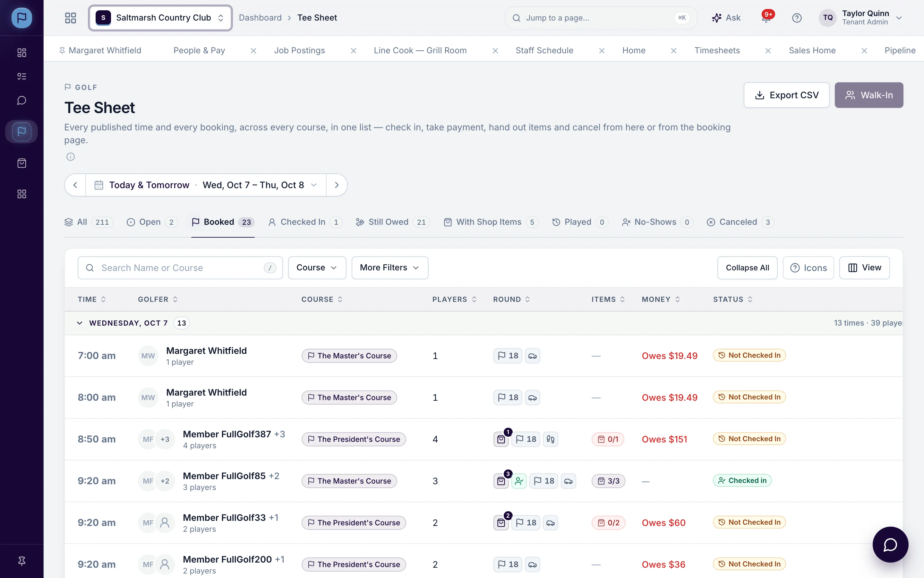This screenshot has height=578, width=924.
Task: Click the Ask AI sparkle button
Action: point(726,18)
